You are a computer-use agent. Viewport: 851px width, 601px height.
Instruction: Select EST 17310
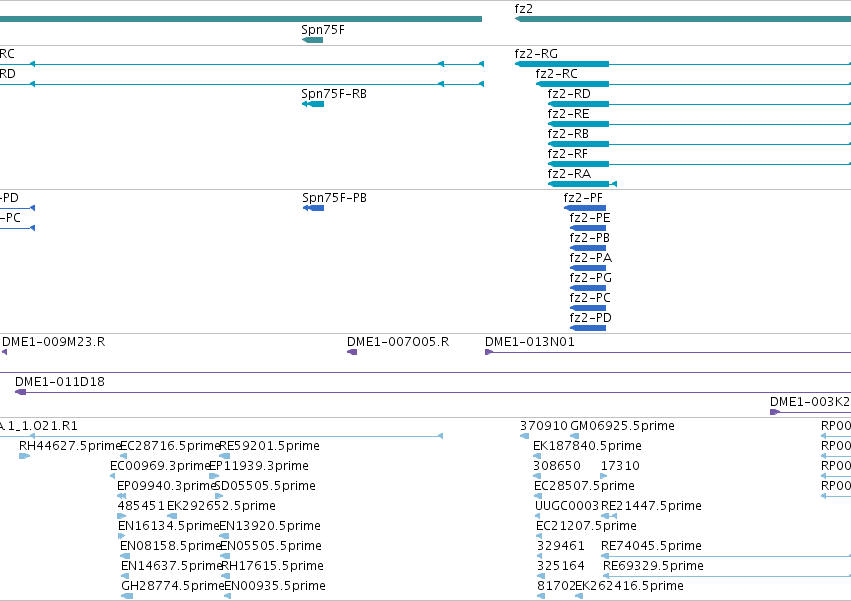point(604,476)
